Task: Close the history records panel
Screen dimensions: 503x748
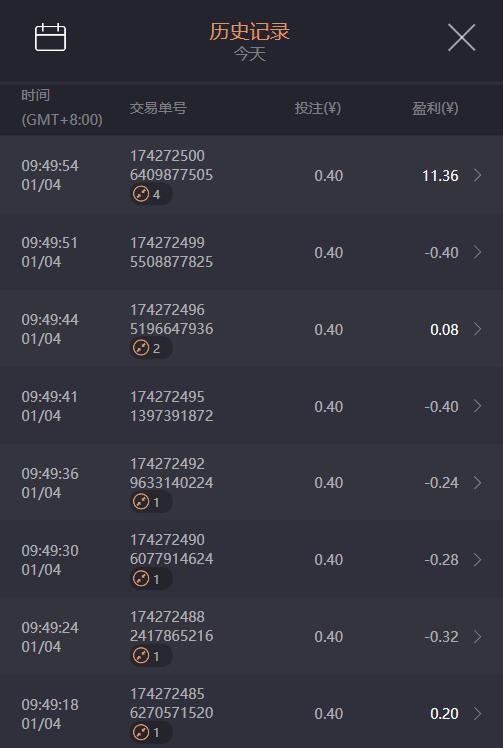Action: pyautogui.click(x=461, y=37)
